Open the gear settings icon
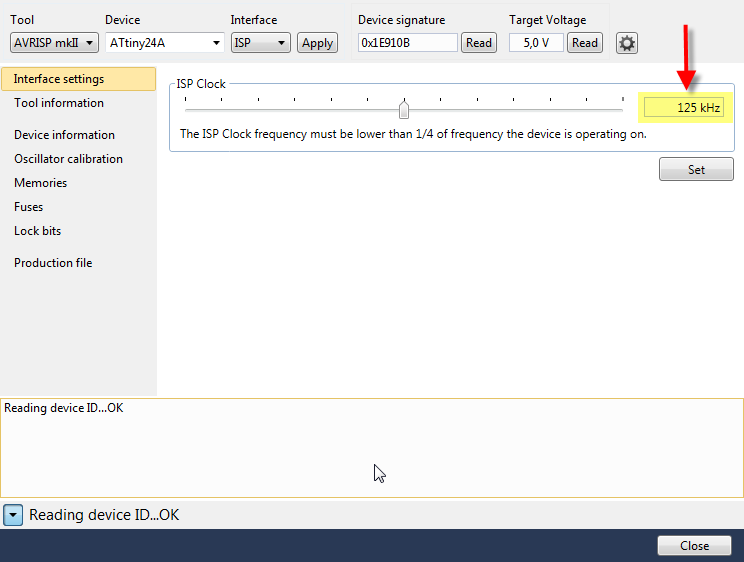This screenshot has height=562, width=744. (x=627, y=43)
